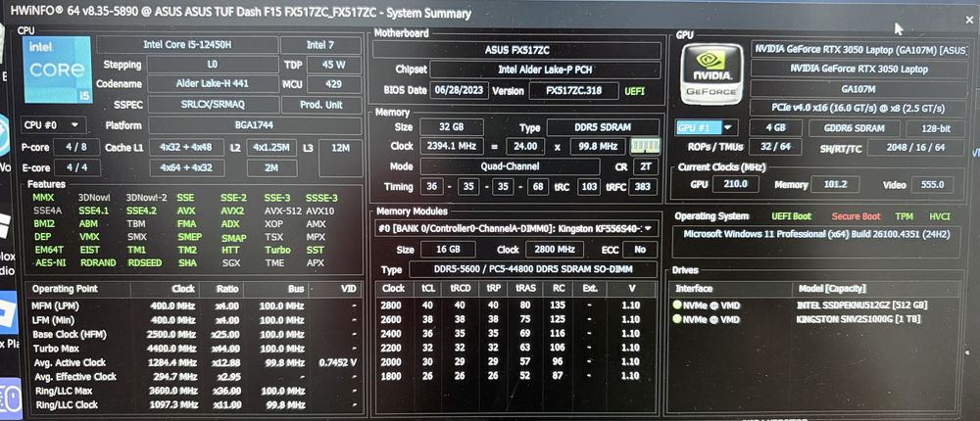Click the L3 cache value 12M
The image size is (980, 421).
click(339, 149)
